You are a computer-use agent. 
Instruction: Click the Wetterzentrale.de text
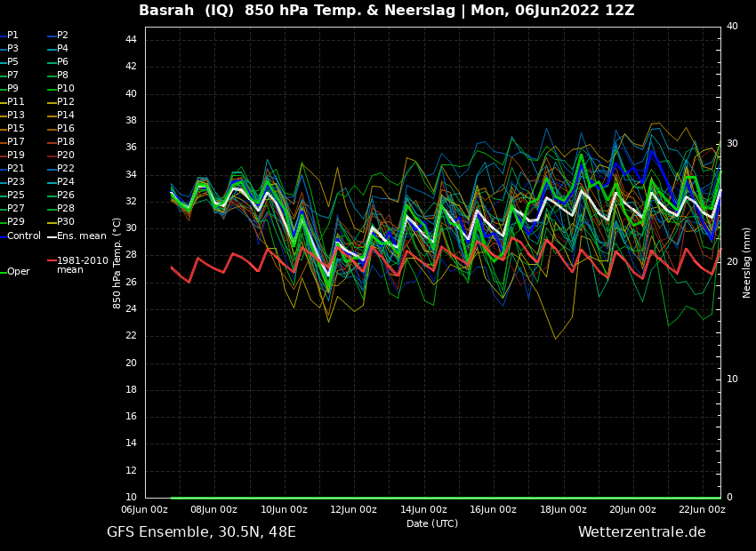(641, 532)
